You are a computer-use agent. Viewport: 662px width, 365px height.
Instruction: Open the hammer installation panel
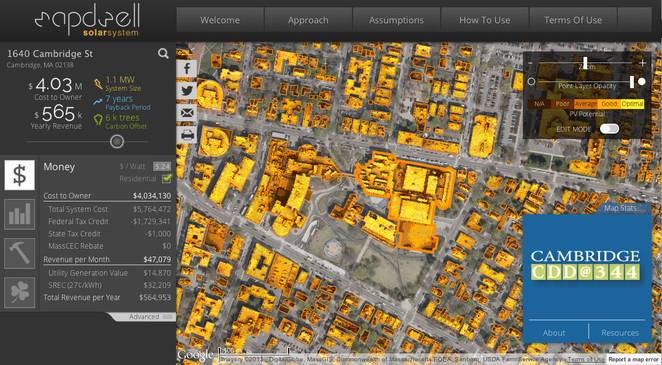click(x=19, y=253)
